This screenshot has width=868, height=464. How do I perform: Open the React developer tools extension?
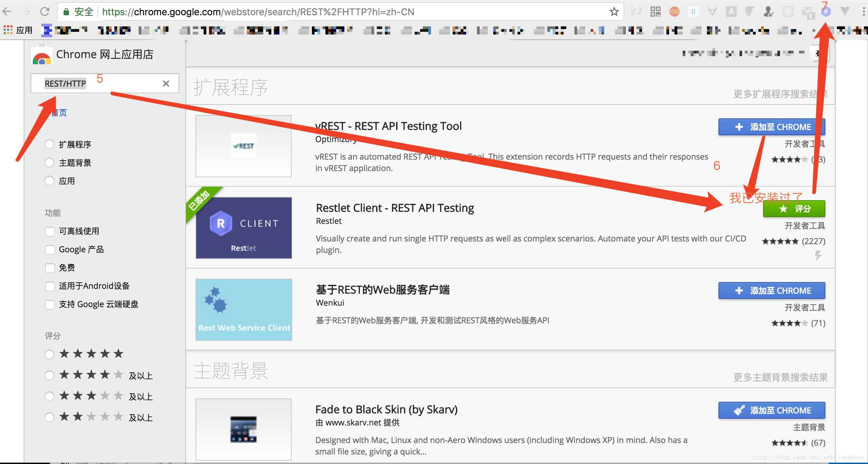click(x=788, y=12)
